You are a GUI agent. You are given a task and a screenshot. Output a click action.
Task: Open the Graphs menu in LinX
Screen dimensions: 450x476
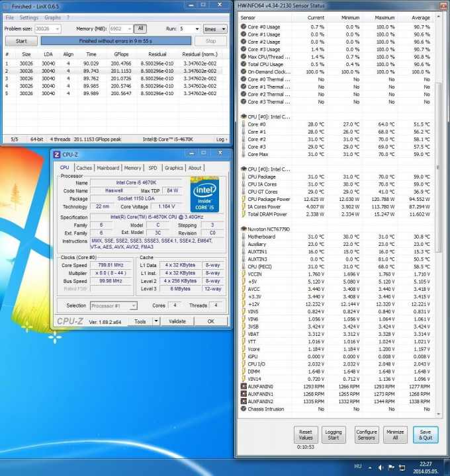tap(52, 18)
